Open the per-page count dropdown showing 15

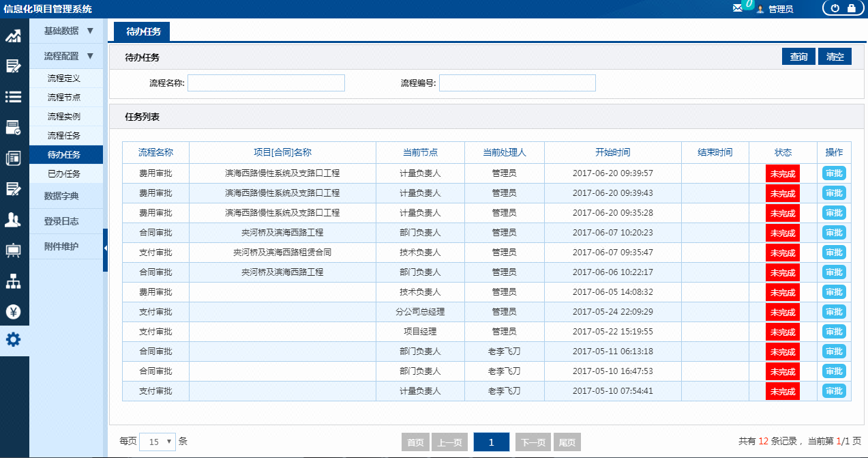pos(157,442)
